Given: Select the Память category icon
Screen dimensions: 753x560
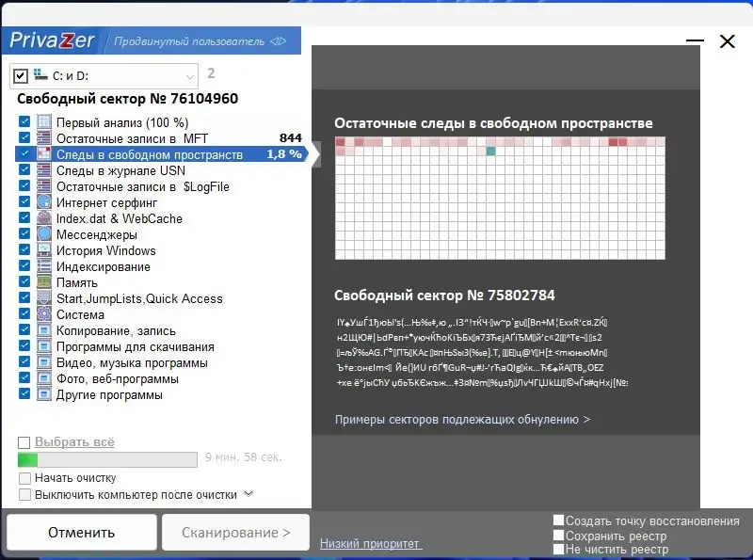Looking at the screenshot, I should coord(43,282).
